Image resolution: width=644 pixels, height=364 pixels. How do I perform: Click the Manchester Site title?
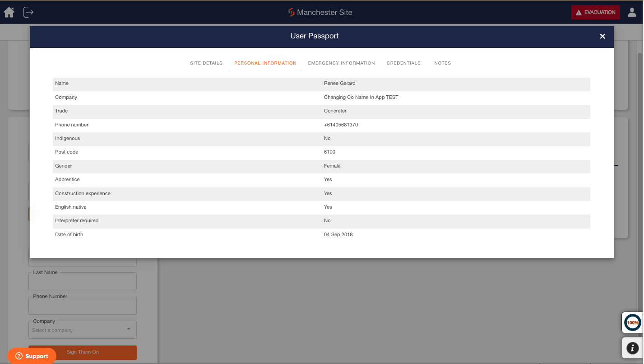pyautogui.click(x=324, y=12)
